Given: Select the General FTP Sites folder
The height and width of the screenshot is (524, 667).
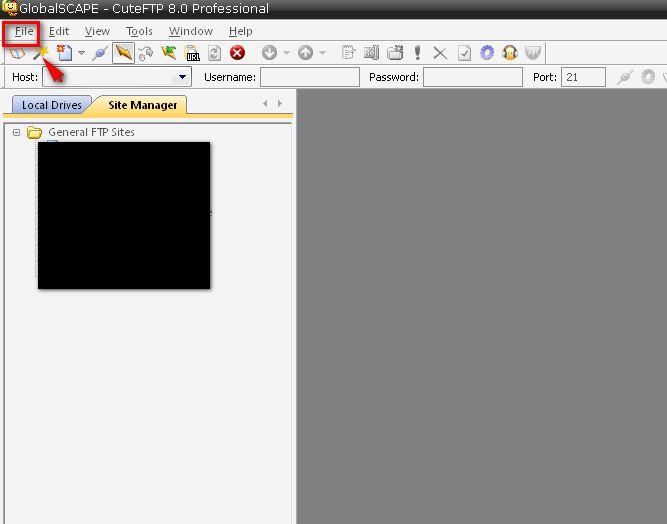Looking at the screenshot, I should coord(90,132).
